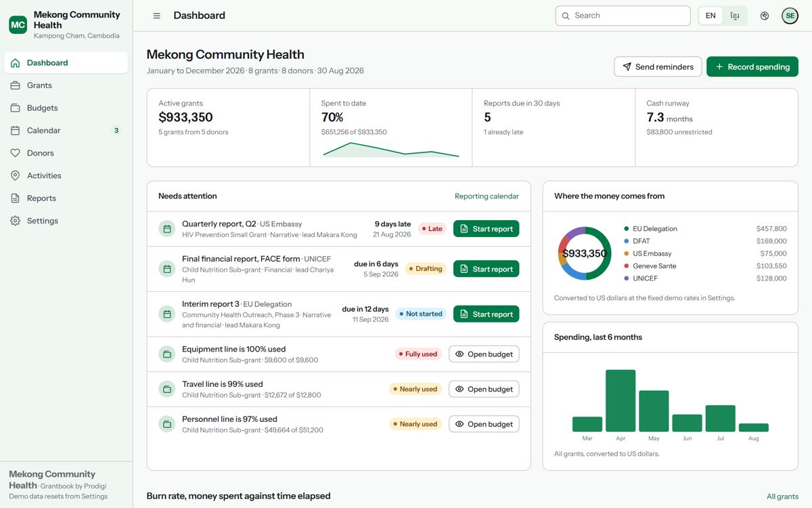
Task: Click the orange US Embassy legend dot
Action: (x=627, y=253)
